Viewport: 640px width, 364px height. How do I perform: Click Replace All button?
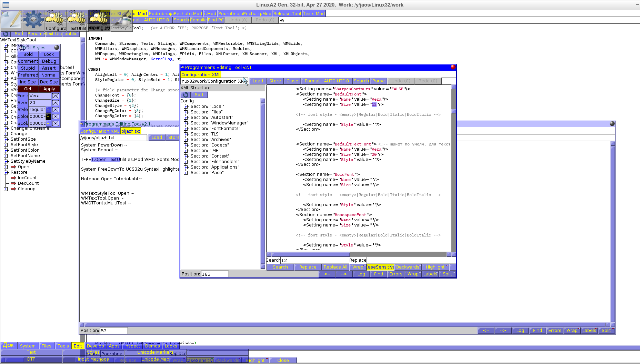[x=335, y=267]
